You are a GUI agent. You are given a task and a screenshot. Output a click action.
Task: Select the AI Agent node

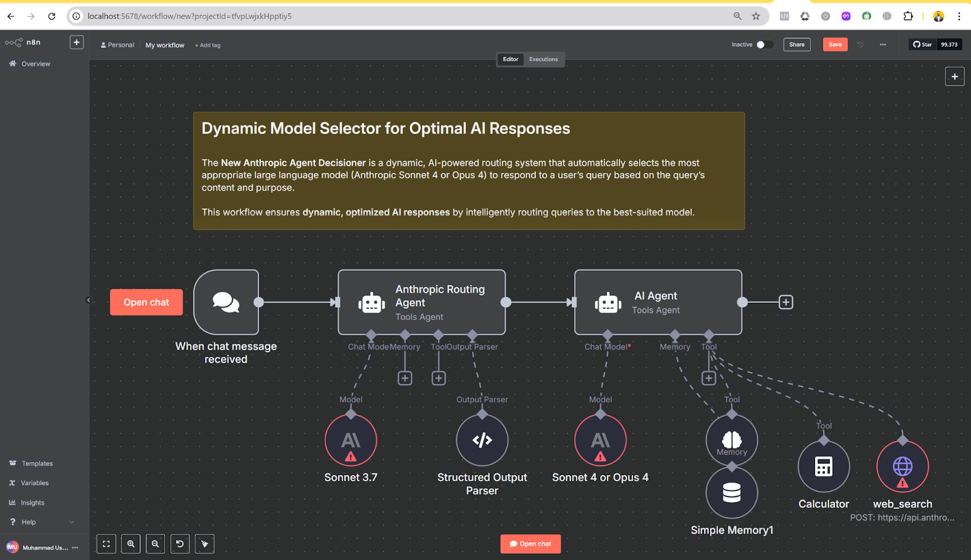pyautogui.click(x=658, y=302)
